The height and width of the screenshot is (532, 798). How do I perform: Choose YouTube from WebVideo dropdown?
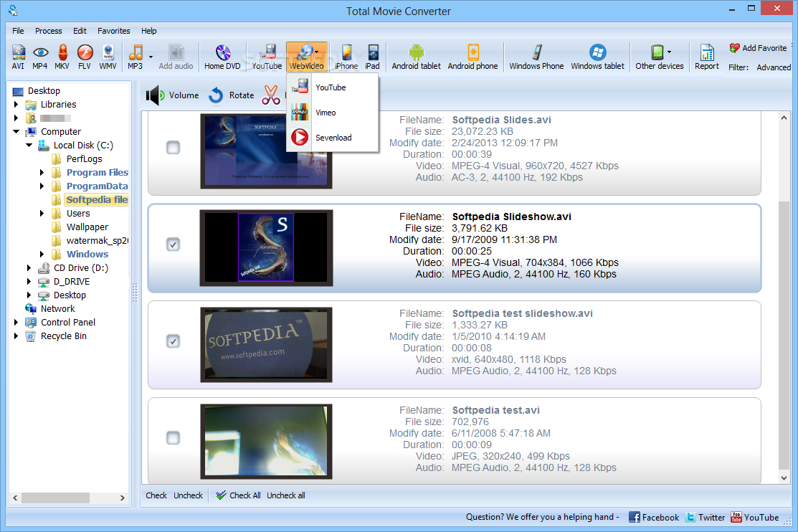[x=333, y=87]
